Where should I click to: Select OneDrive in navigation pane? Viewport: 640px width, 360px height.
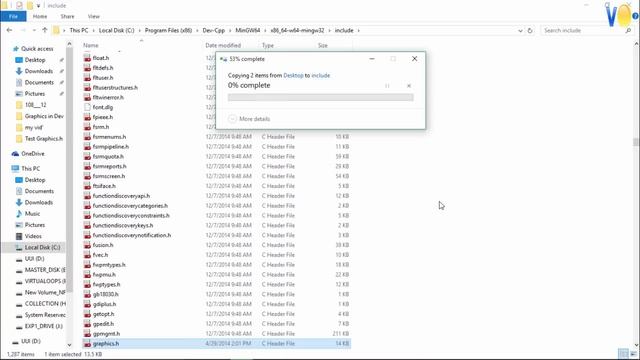tap(32, 154)
